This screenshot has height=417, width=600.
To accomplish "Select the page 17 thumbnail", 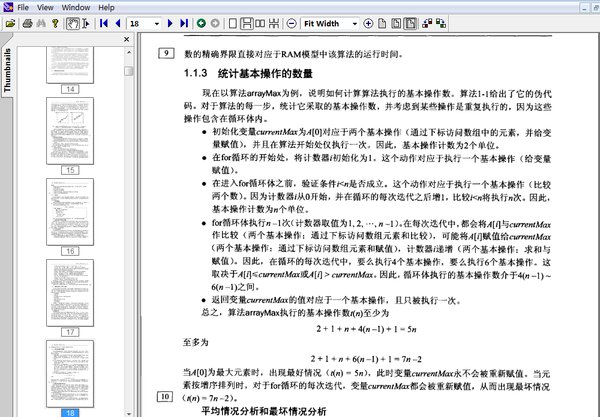I will (x=70, y=293).
